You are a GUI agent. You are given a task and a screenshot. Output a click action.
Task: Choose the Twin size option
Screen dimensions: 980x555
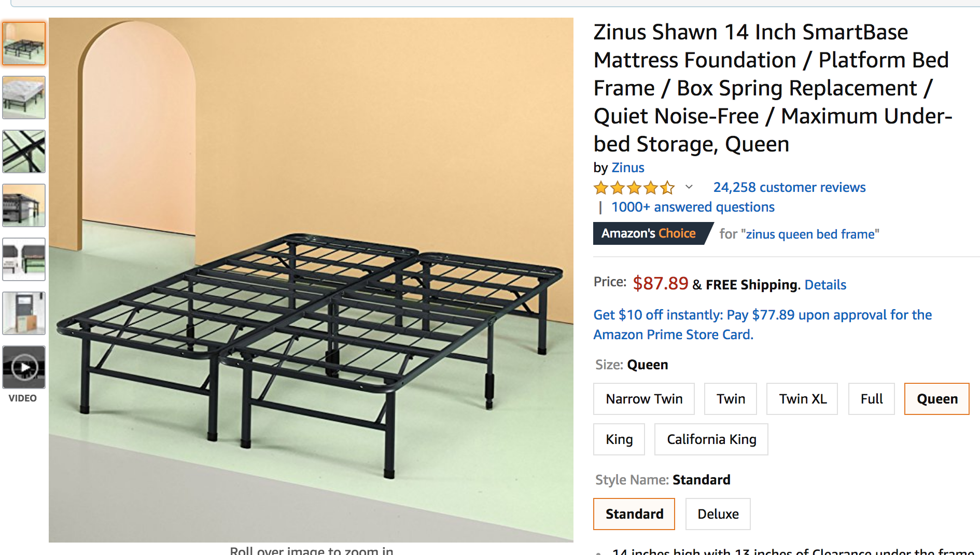731,399
